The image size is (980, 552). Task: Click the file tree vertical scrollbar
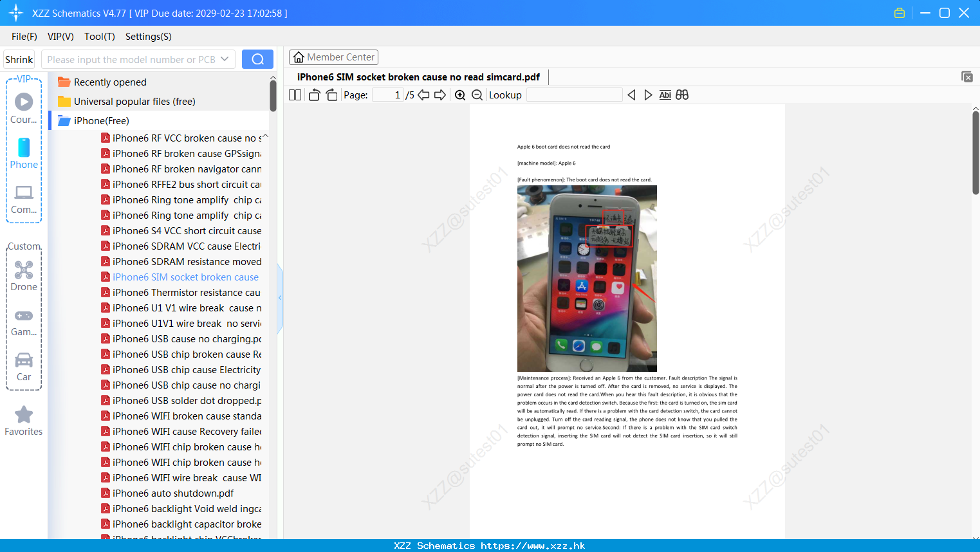point(273,95)
